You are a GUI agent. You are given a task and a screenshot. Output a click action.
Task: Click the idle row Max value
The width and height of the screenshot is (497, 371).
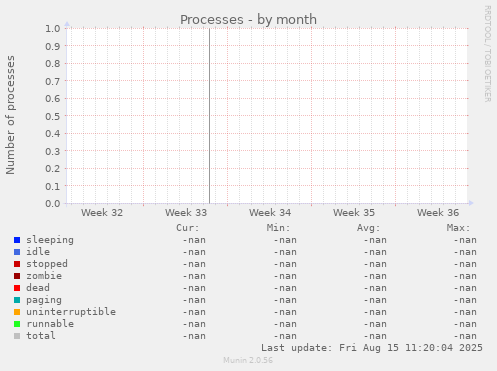(x=465, y=252)
